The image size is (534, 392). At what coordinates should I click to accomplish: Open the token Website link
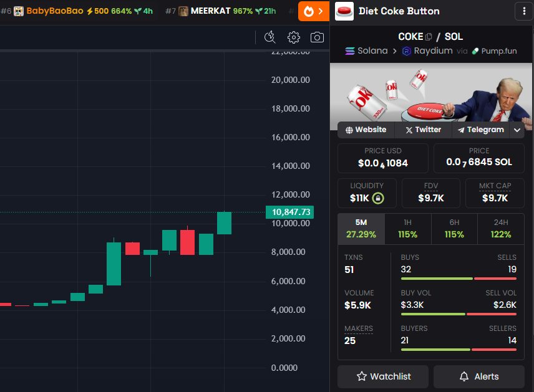366,130
